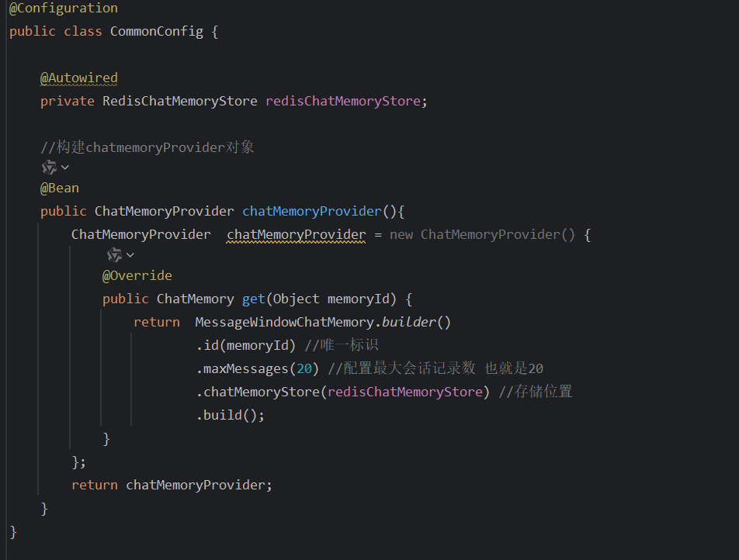Select the RedisChatMemoryStore field type
This screenshot has height=560, width=739.
point(179,101)
